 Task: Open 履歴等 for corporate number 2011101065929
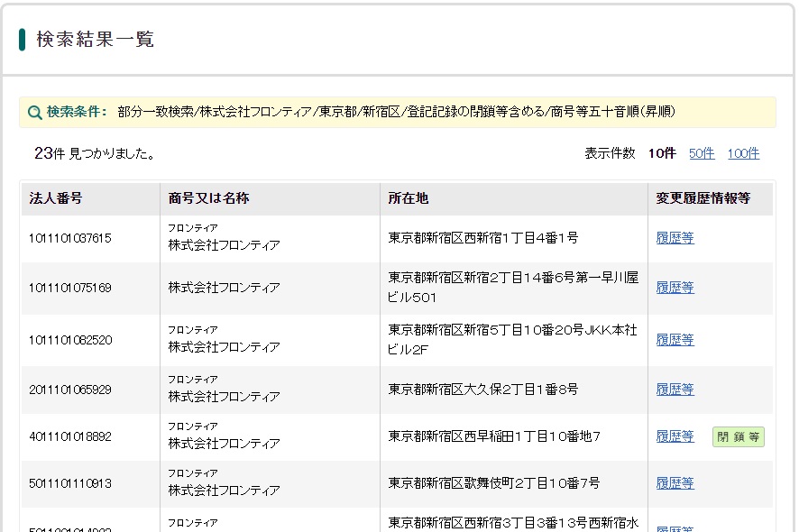point(675,390)
